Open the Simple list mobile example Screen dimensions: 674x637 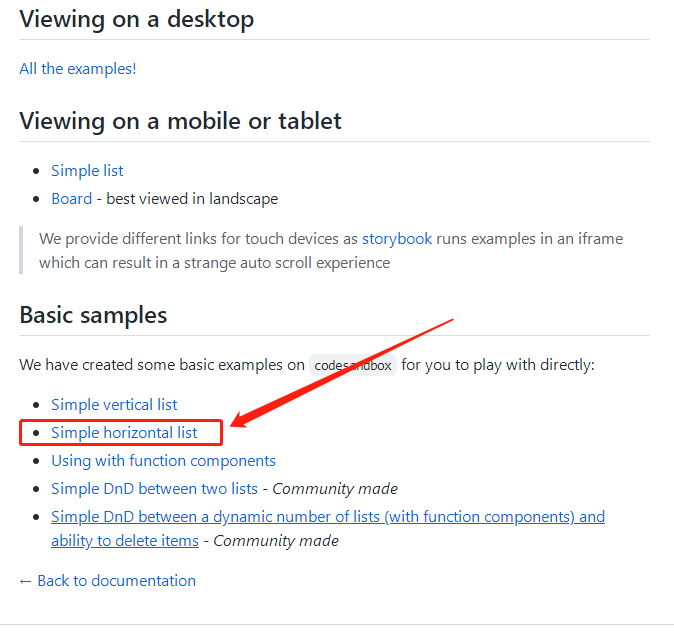pyautogui.click(x=87, y=171)
